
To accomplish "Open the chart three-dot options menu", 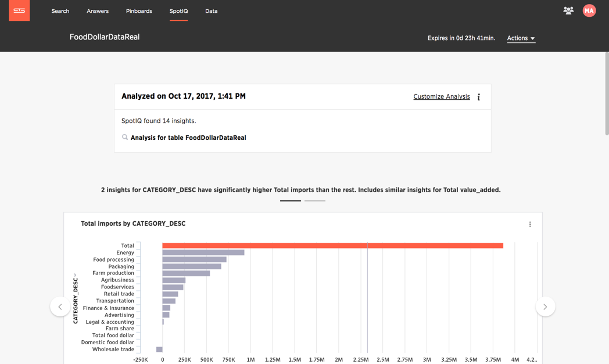I will click(x=530, y=224).
